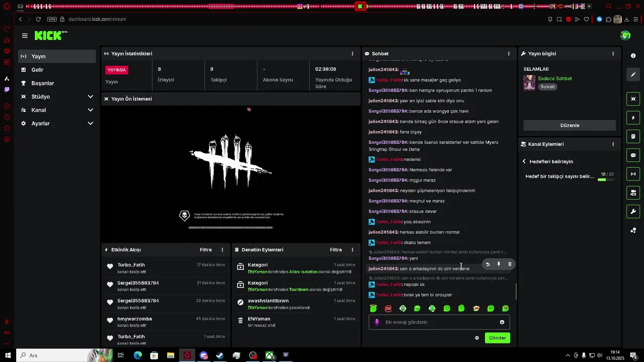Click the info icon in right toolbar
Viewport: 644px width, 362px height.
click(x=633, y=56)
